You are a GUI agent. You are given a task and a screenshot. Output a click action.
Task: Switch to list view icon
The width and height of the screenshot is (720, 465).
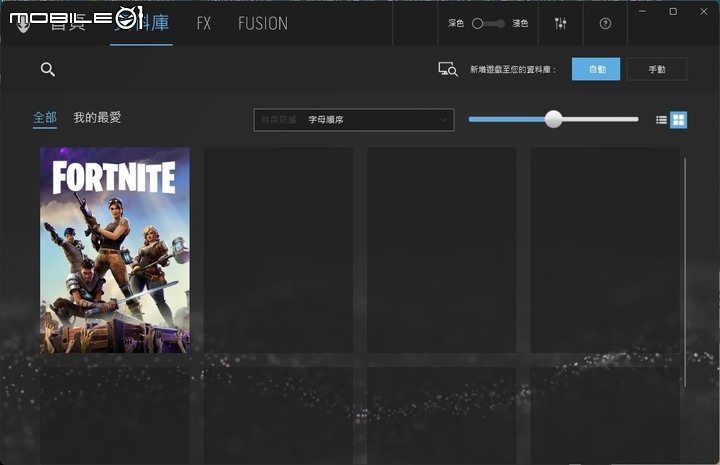pos(661,120)
